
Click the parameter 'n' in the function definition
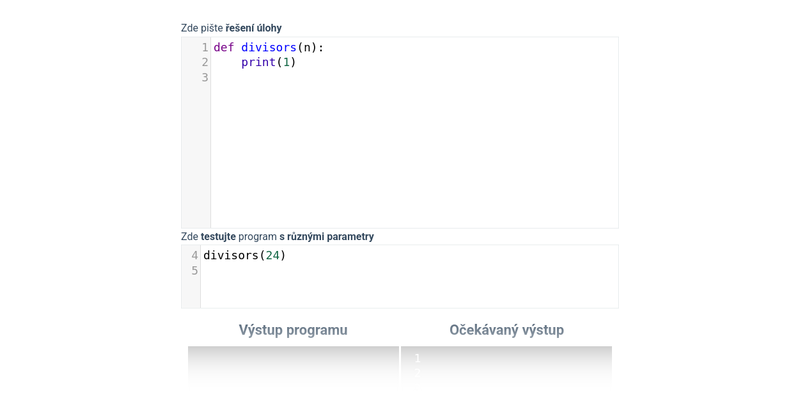[307, 47]
